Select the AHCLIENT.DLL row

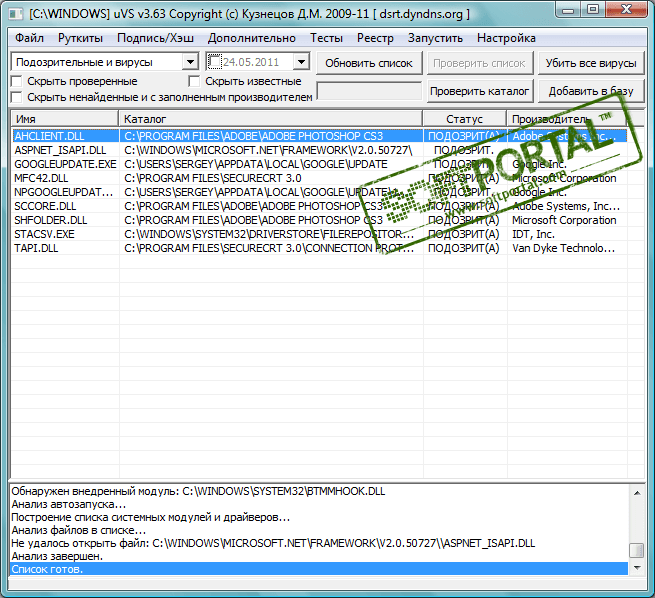tap(319, 136)
